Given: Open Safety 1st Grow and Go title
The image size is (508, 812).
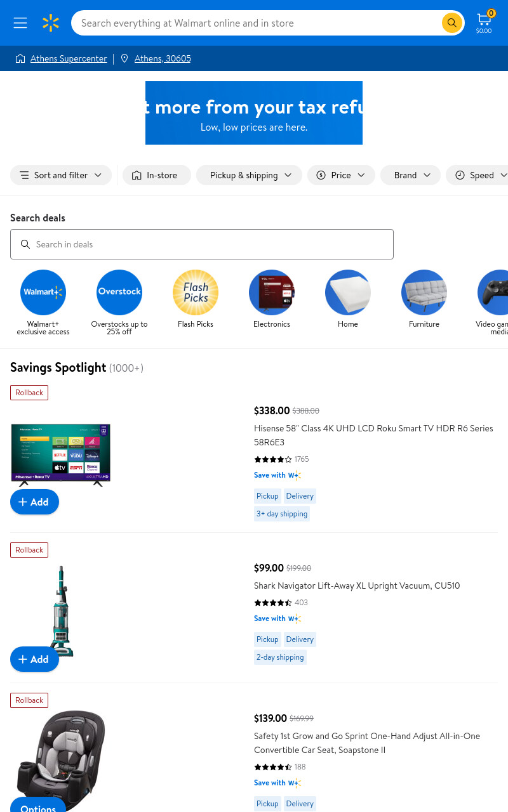Looking at the screenshot, I should 367,743.
